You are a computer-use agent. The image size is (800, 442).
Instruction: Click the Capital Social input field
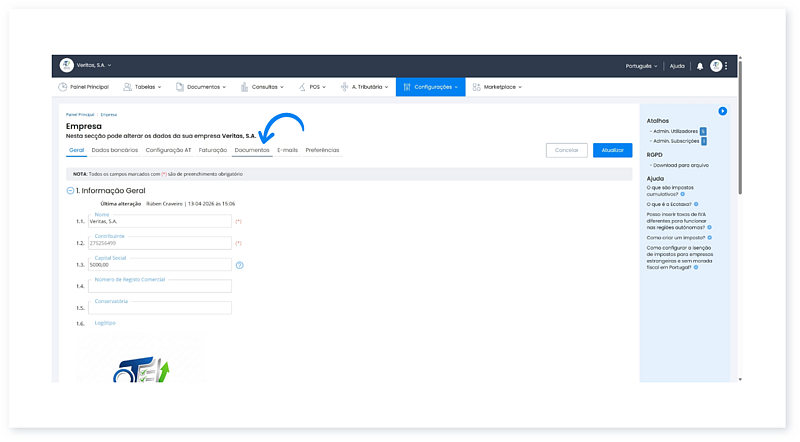(160, 265)
